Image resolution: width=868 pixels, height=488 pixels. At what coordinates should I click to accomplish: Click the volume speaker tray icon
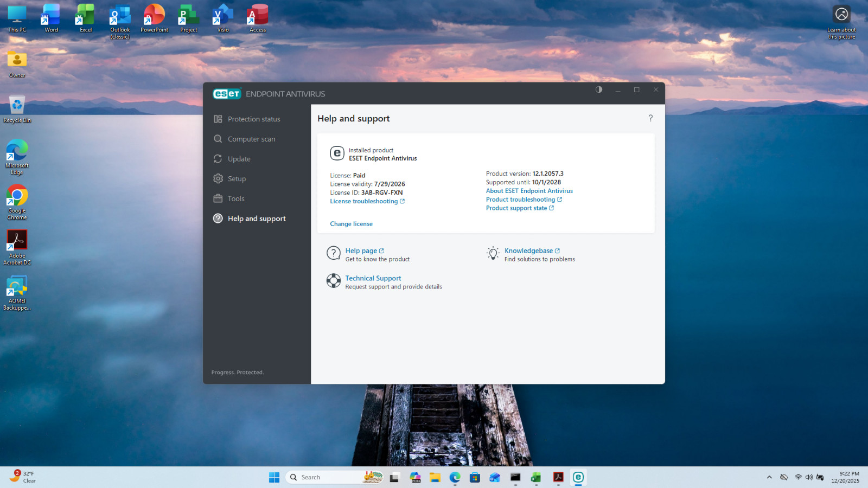tap(809, 477)
